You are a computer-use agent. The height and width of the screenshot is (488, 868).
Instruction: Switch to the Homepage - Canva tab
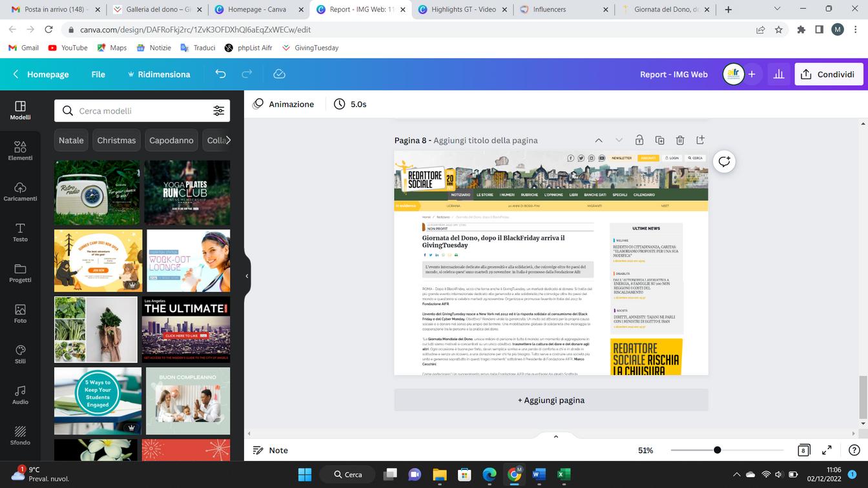coord(258,10)
